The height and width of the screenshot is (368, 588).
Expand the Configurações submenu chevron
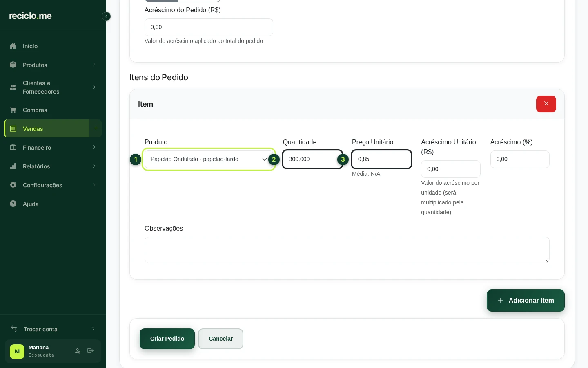pos(94,185)
